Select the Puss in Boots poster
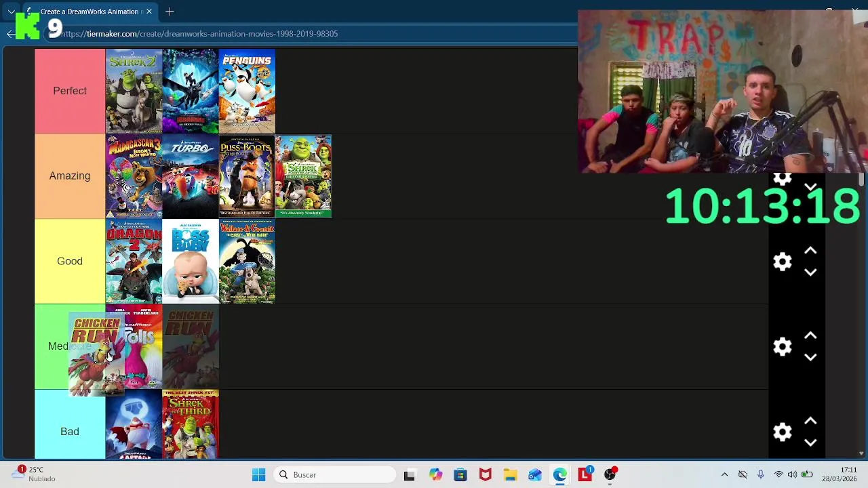868x488 pixels. coord(247,176)
